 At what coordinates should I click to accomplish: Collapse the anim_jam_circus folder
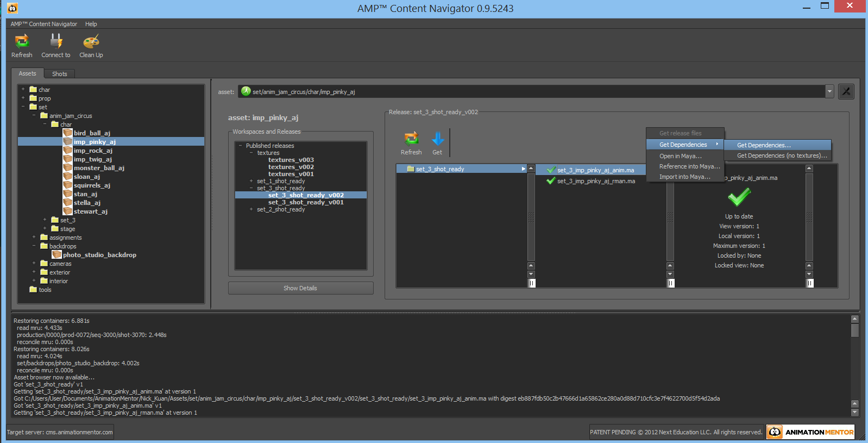pos(34,115)
